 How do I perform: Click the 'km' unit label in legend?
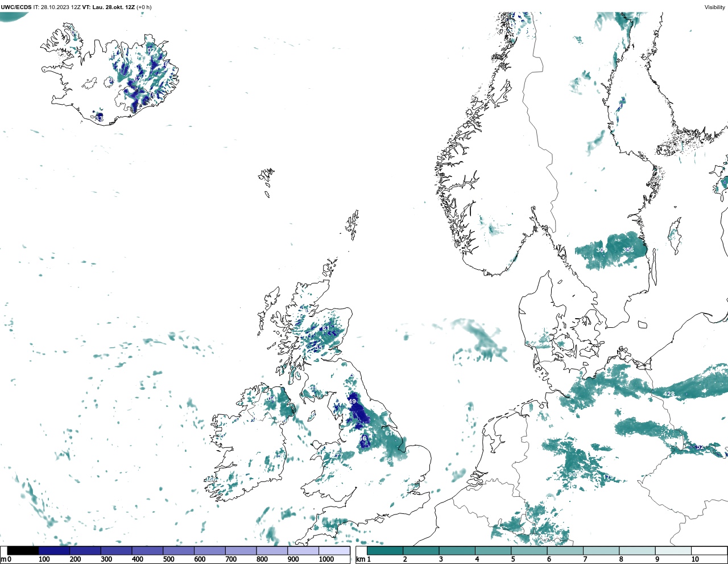point(360,559)
